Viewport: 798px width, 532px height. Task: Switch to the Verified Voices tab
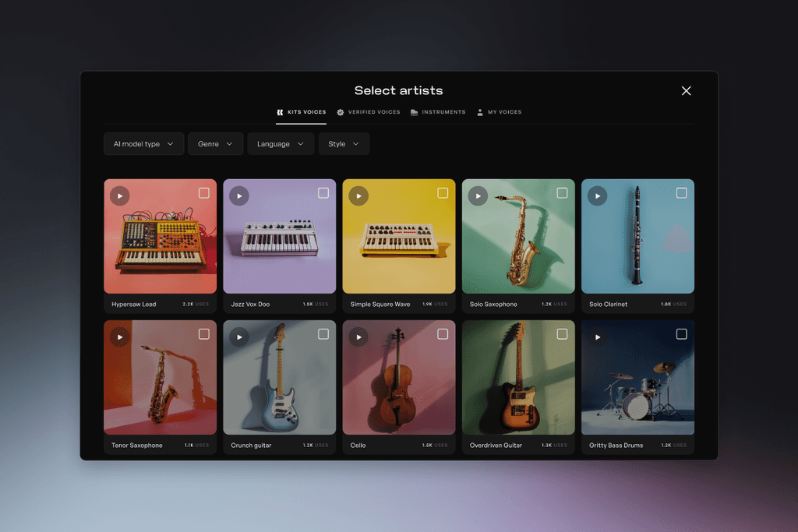(x=369, y=112)
